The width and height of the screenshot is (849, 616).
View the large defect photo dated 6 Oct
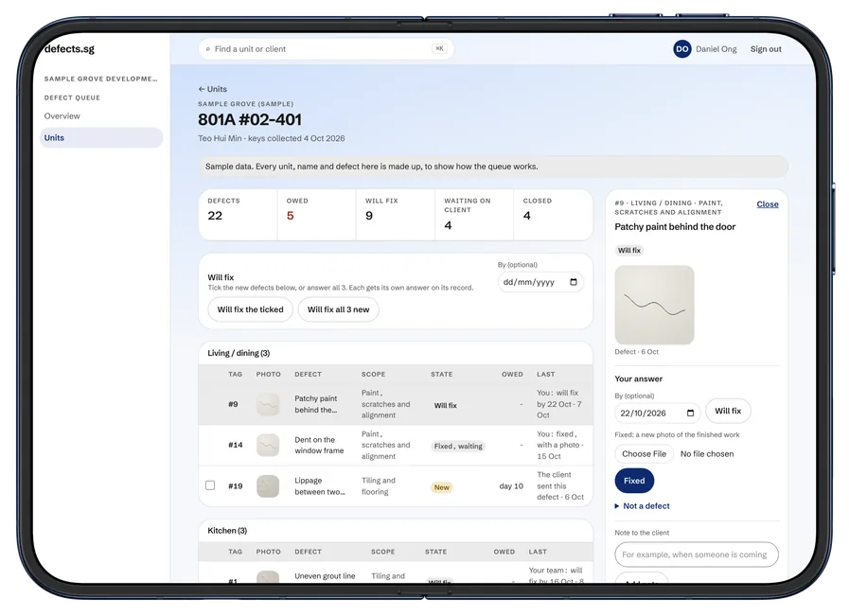654,305
